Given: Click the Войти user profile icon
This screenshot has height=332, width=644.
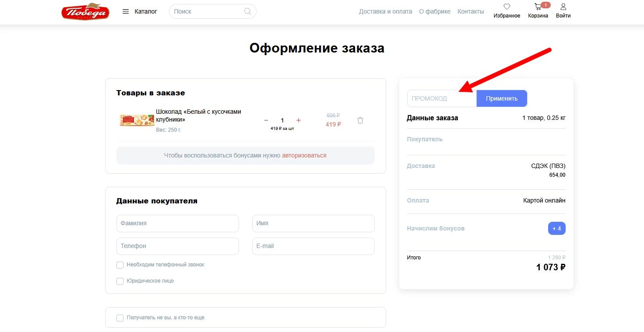Looking at the screenshot, I should coord(563,8).
